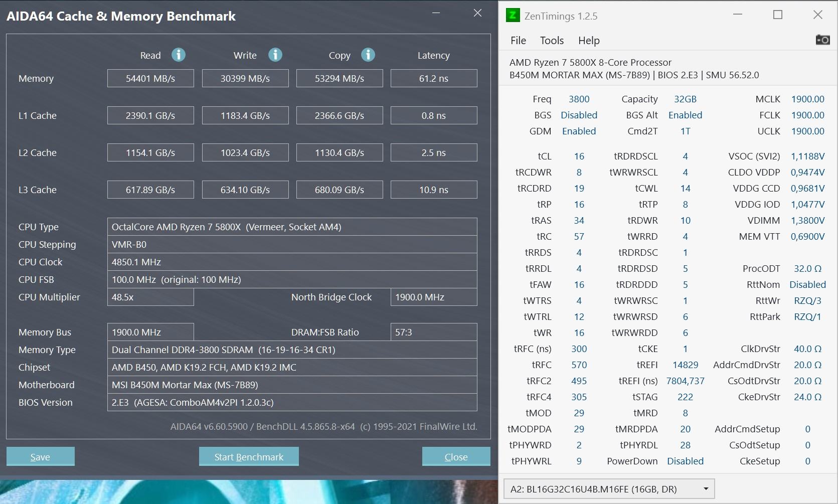This screenshot has height=504, width=838.
Task: Click the tPHYRDL value 28
Action: tap(685, 445)
